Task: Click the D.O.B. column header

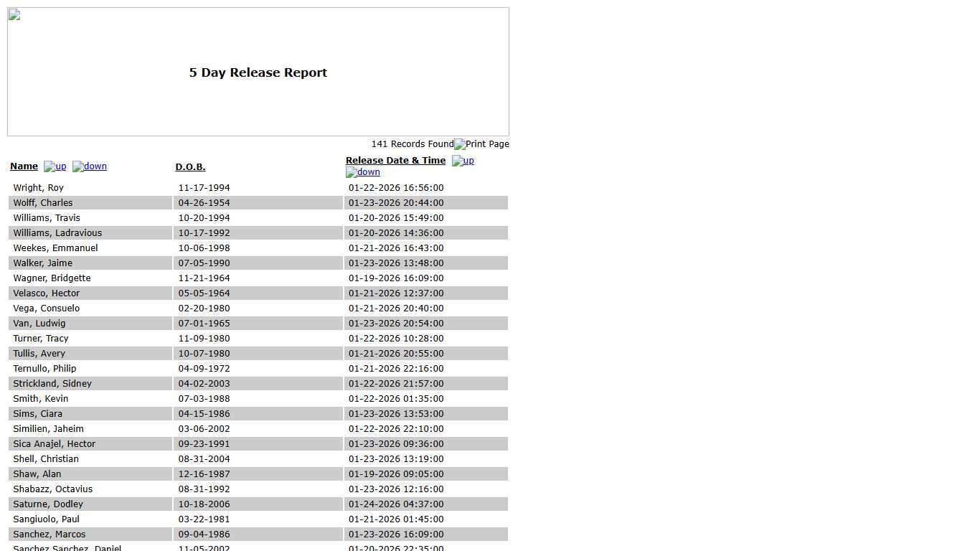Action: click(x=190, y=167)
